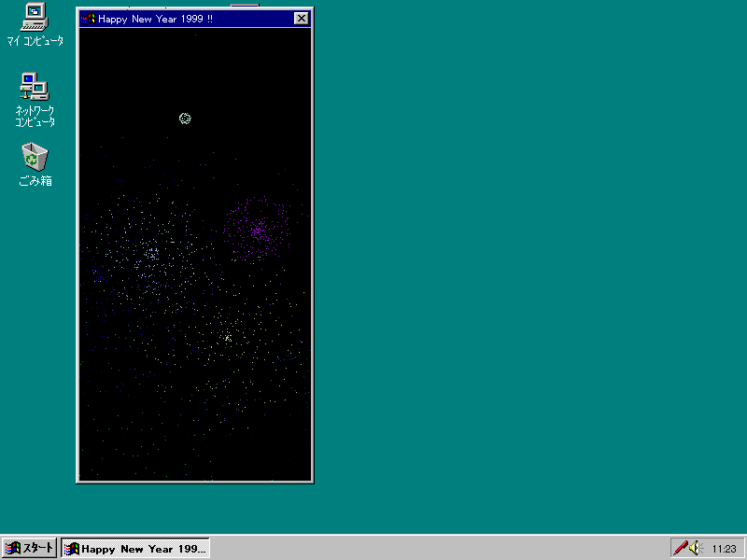
Task: Click empty teal desktop background
Action: point(523,280)
